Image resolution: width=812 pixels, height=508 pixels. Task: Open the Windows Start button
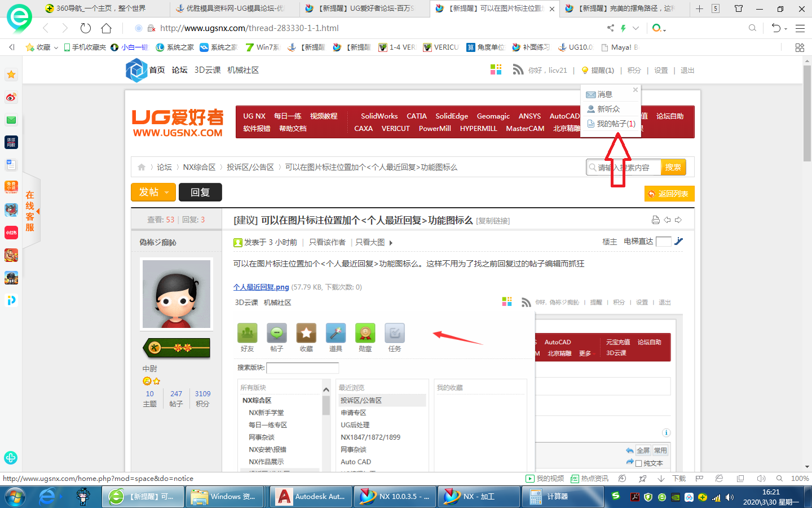(x=16, y=497)
